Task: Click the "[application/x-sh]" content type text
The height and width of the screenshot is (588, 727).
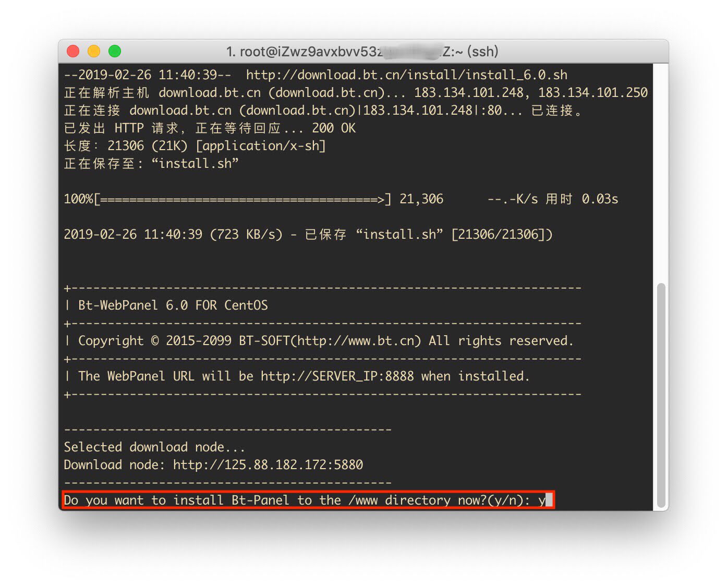Action: click(x=261, y=146)
